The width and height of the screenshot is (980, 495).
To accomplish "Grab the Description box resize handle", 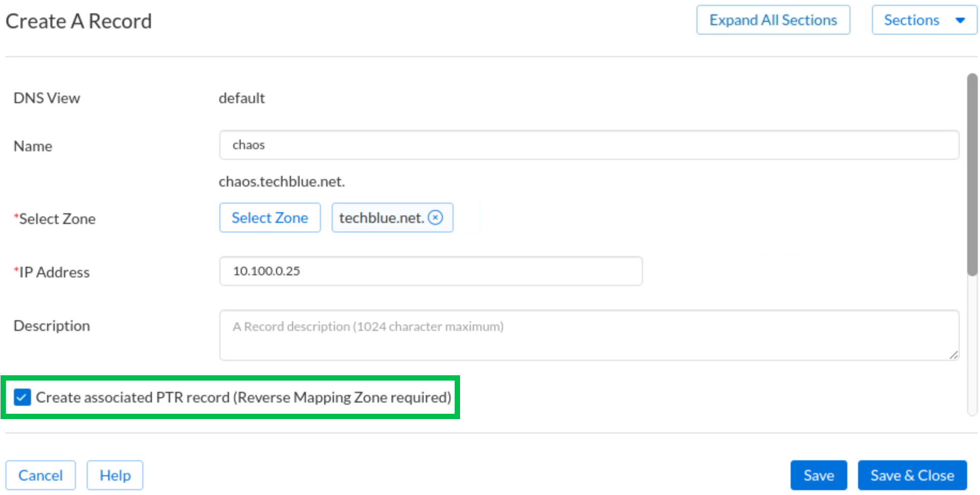I will 953,355.
